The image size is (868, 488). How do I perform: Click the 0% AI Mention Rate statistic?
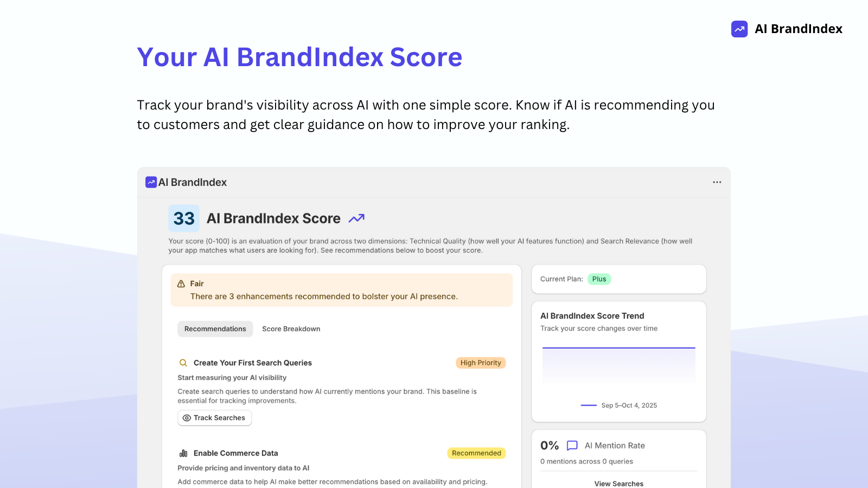click(549, 445)
